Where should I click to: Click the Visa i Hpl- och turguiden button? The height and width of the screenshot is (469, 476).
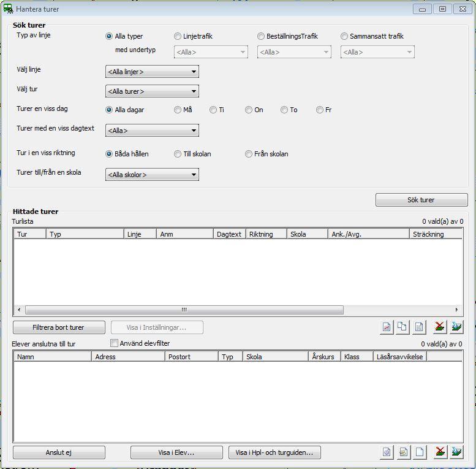(x=274, y=452)
